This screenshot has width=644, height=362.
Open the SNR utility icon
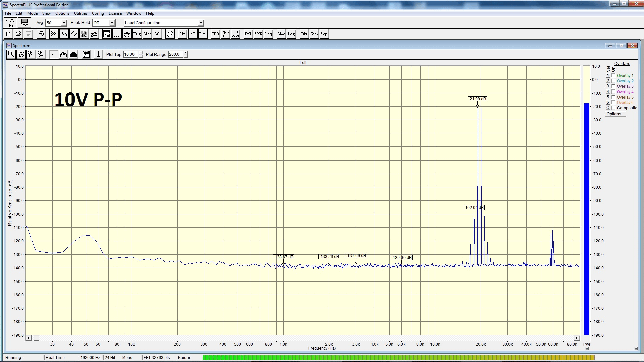pyautogui.click(x=258, y=34)
